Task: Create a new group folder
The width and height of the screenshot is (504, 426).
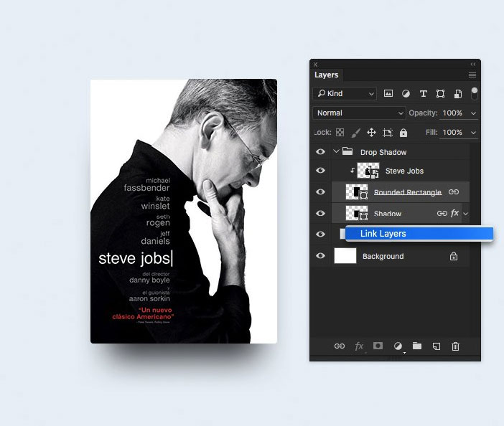Action: pos(417,346)
